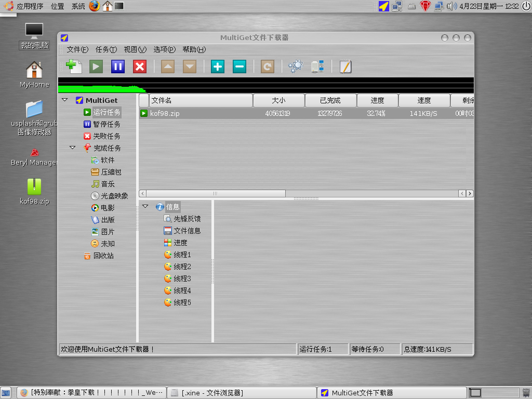Add a thread with the plus button

(218, 66)
